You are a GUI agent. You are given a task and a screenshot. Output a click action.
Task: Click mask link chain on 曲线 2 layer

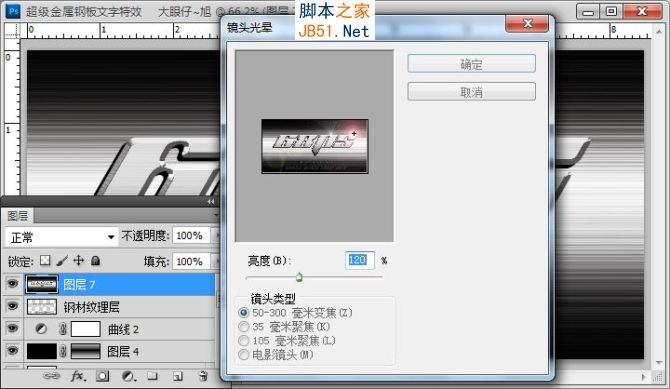click(63, 329)
